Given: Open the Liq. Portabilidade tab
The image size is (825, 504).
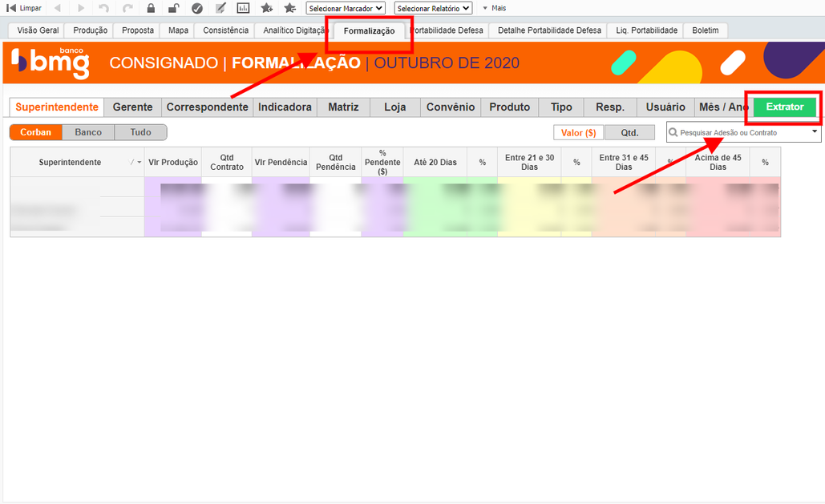Looking at the screenshot, I should click(646, 30).
